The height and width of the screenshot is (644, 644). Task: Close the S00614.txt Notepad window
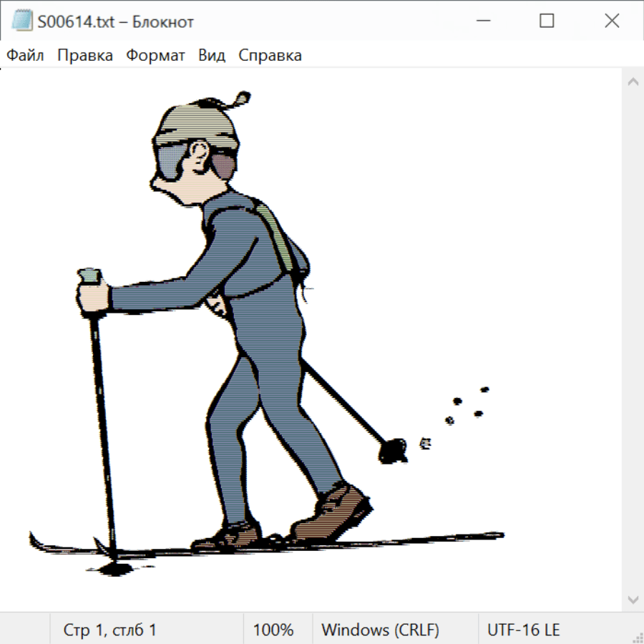click(612, 21)
